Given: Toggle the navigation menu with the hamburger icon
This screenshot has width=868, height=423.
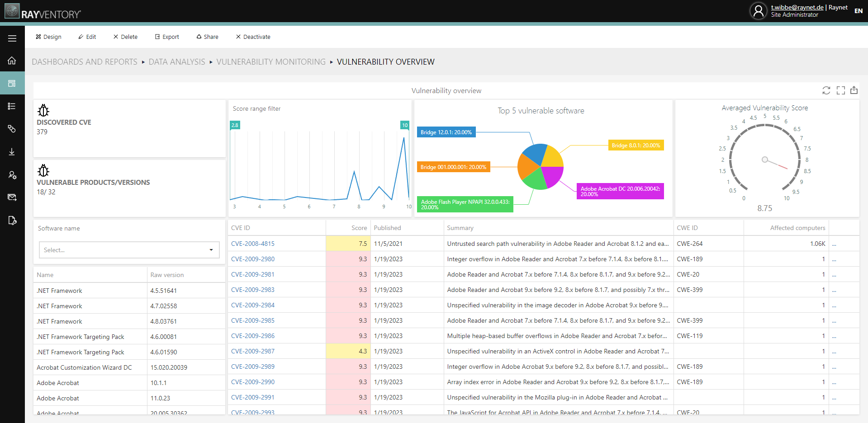Looking at the screenshot, I should pos(12,38).
